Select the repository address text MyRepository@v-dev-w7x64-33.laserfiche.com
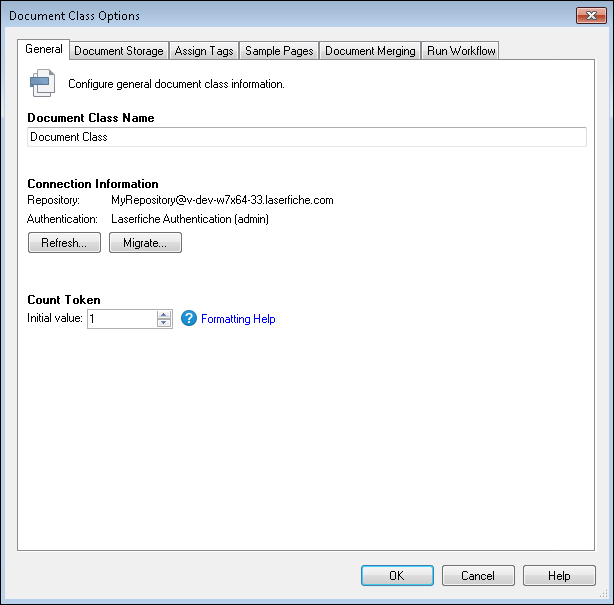This screenshot has height=605, width=614. click(x=222, y=200)
